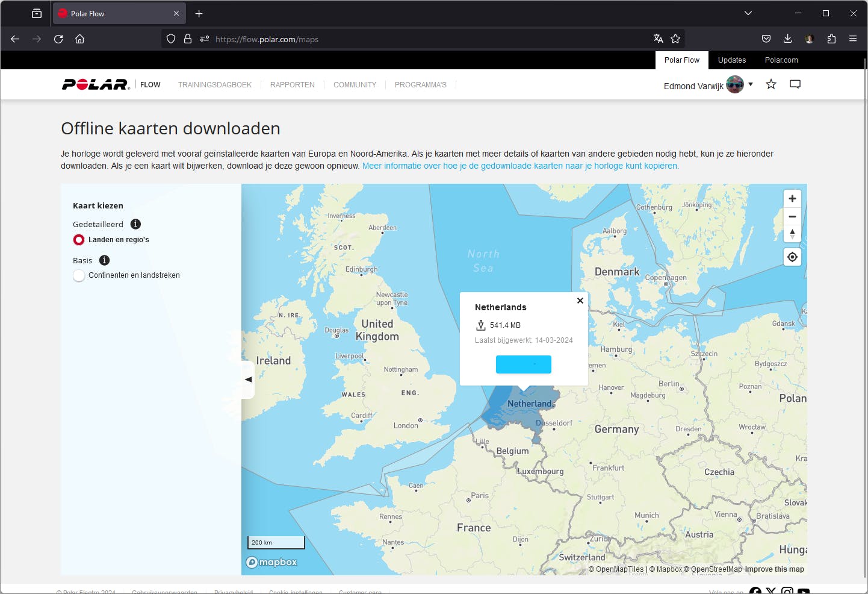Open favorites star in Polar header
Image resolution: width=868 pixels, height=594 pixels.
[771, 84]
